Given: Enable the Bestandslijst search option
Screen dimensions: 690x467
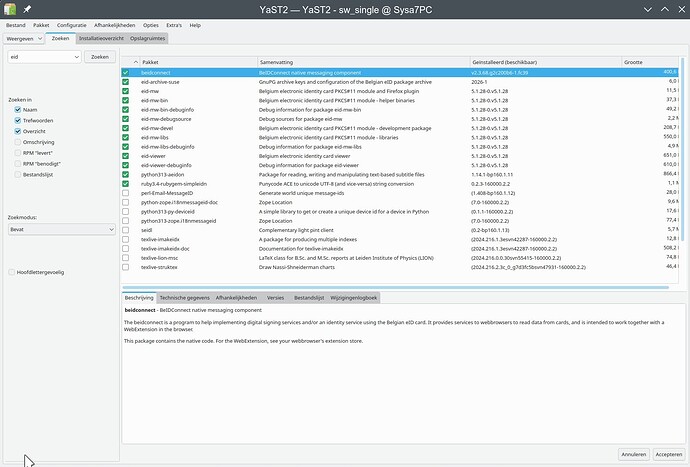Looking at the screenshot, I should [18, 174].
